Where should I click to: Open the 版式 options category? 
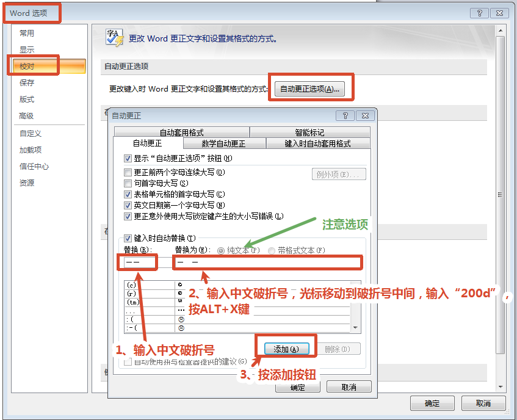coord(27,100)
